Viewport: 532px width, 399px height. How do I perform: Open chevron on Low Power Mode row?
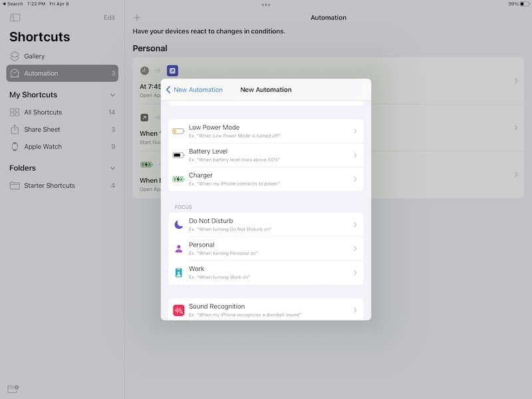[x=355, y=131]
